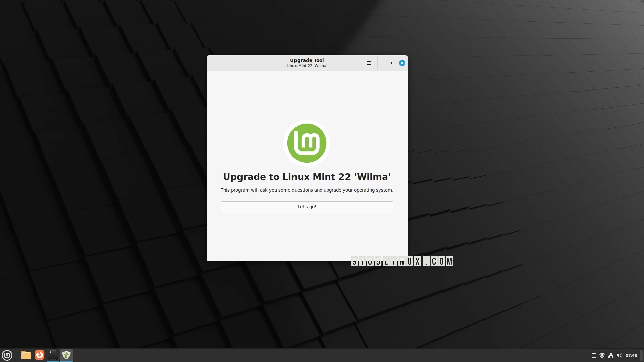Select the Upgrade Tool taskbar entry
644x362 pixels.
pos(66,355)
